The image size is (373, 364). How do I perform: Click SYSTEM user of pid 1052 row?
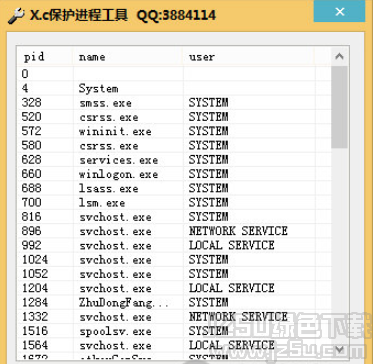[208, 274]
